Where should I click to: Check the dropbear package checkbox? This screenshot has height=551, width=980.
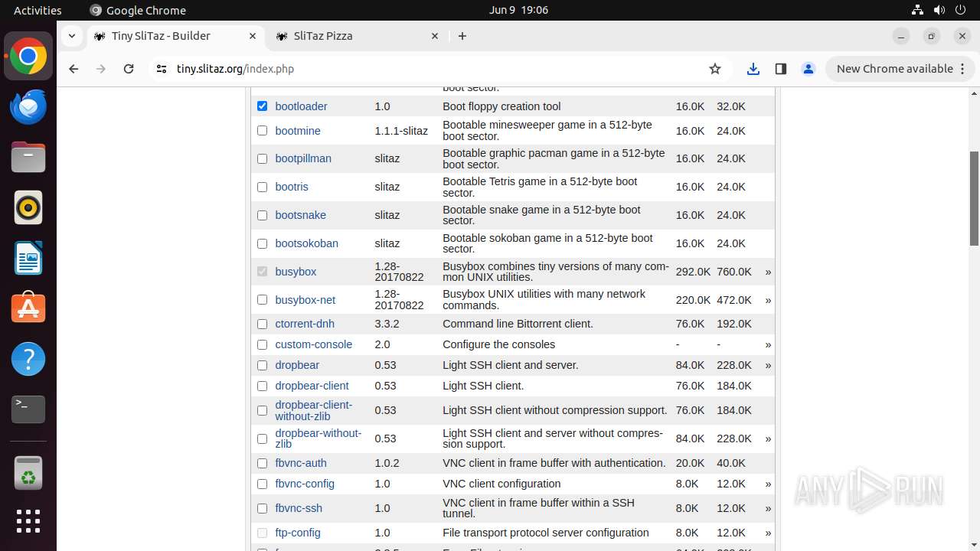(x=262, y=366)
